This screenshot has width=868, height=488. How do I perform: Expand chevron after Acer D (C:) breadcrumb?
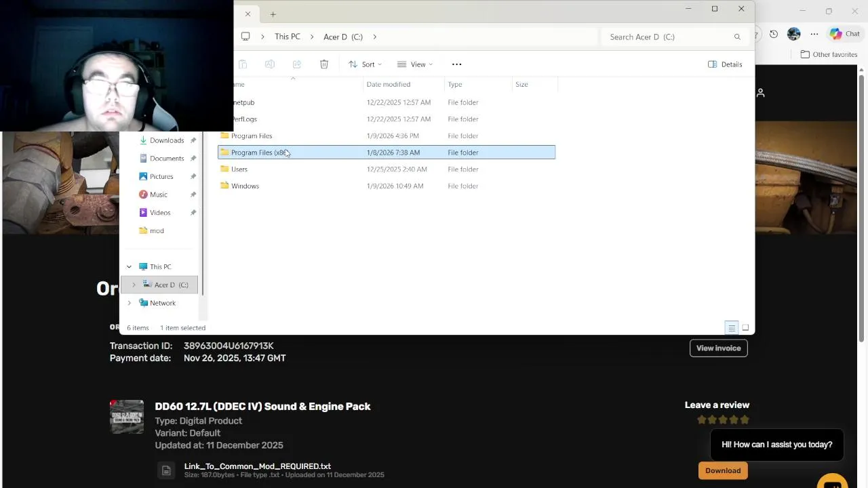pyautogui.click(x=374, y=37)
